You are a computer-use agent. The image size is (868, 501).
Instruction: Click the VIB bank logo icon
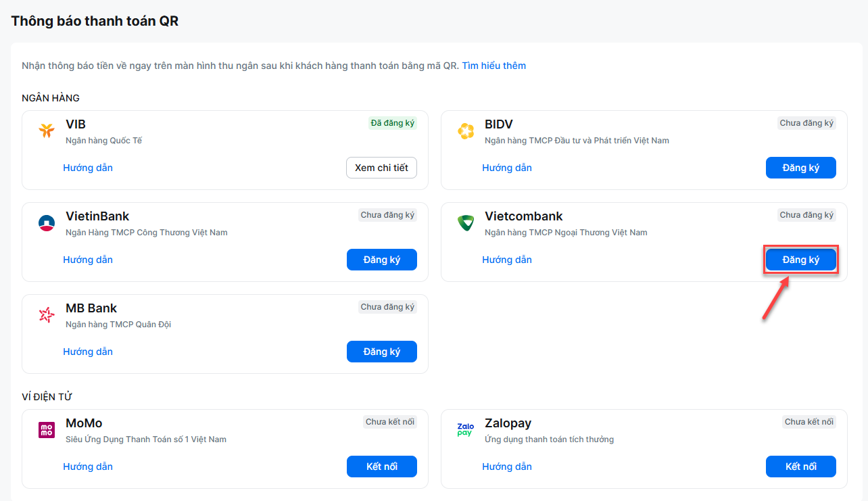coord(47,131)
